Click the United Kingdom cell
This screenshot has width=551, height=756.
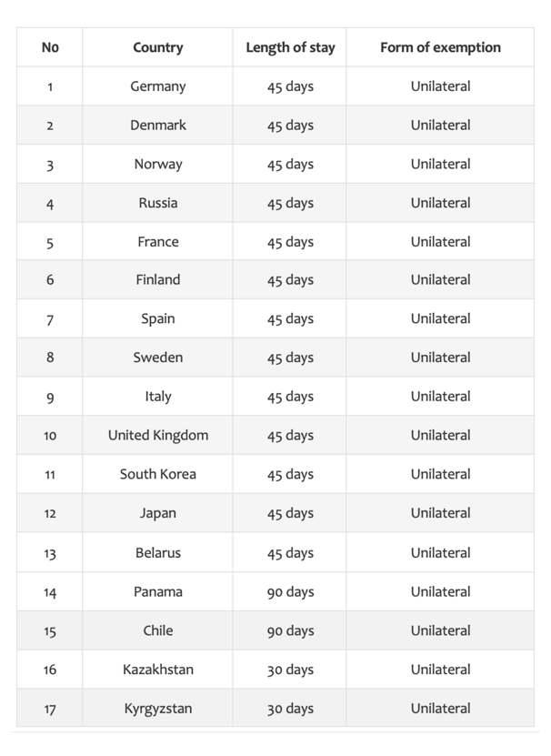tap(157, 436)
